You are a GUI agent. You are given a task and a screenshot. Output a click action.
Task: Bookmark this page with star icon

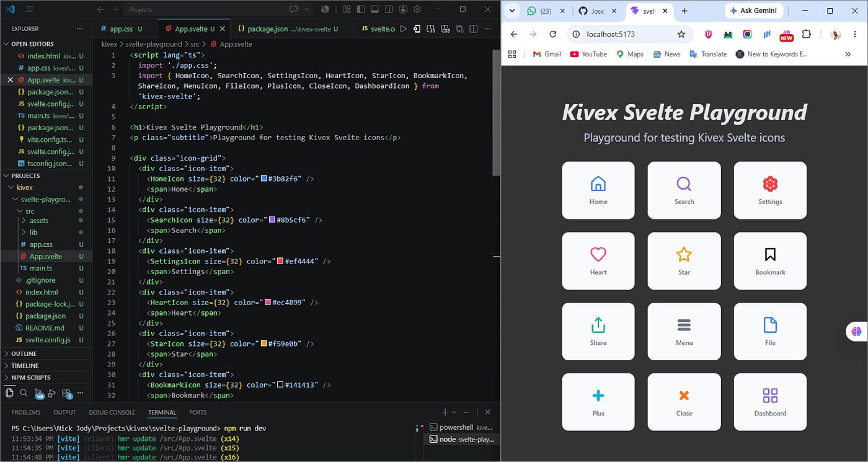(x=681, y=34)
